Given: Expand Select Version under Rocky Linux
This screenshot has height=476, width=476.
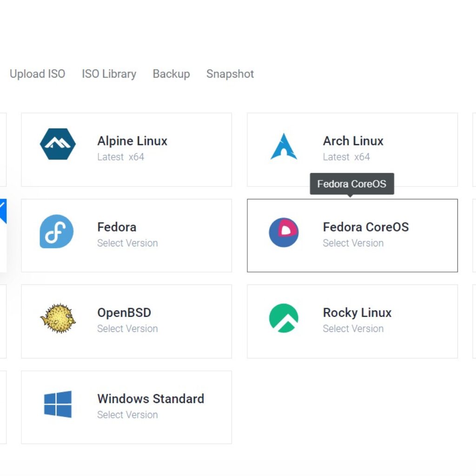Looking at the screenshot, I should click(x=353, y=329).
